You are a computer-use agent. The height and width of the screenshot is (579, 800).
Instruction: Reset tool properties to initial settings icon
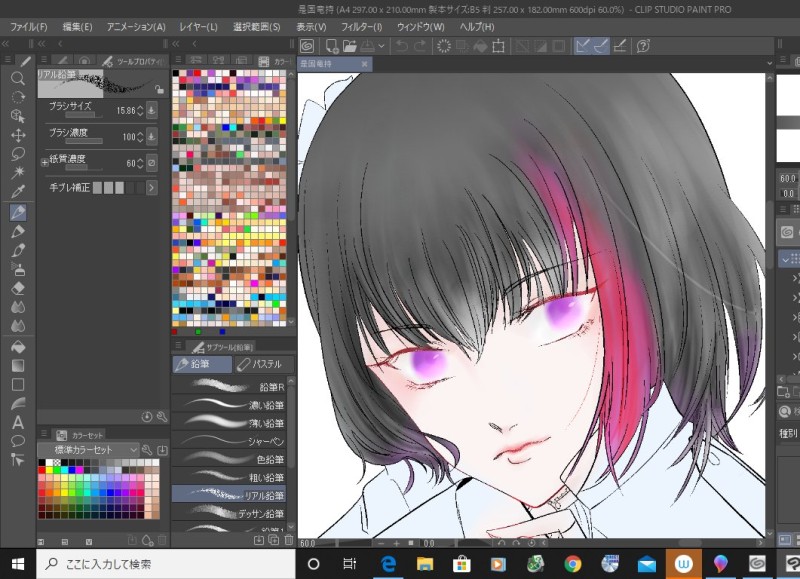point(147,417)
